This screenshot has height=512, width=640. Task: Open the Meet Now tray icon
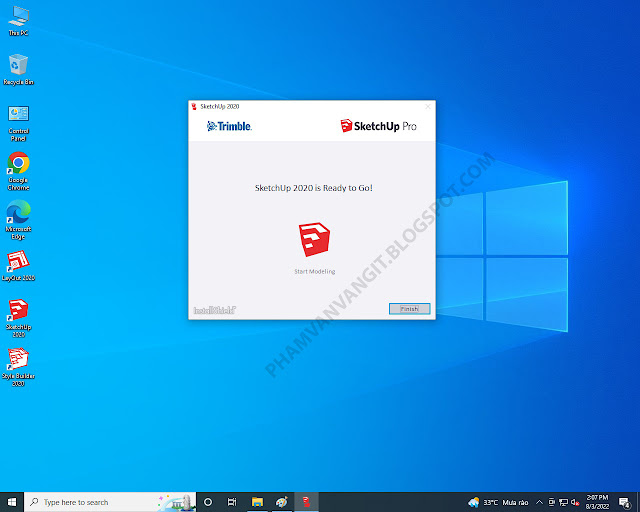point(551,502)
